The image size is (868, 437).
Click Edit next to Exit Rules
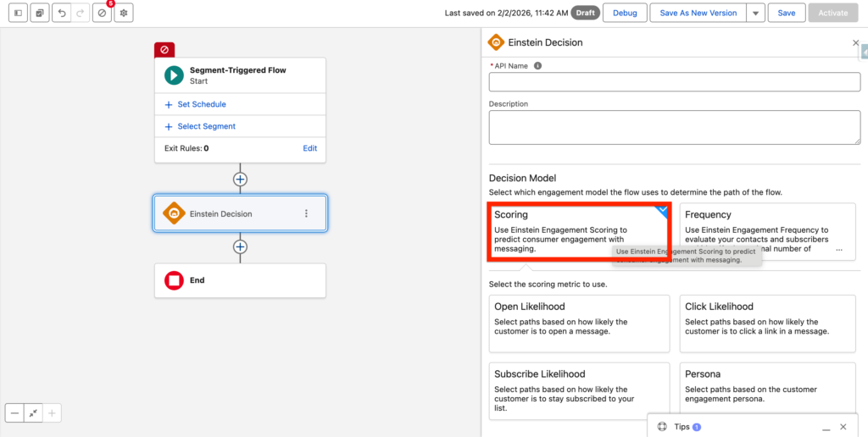(309, 148)
